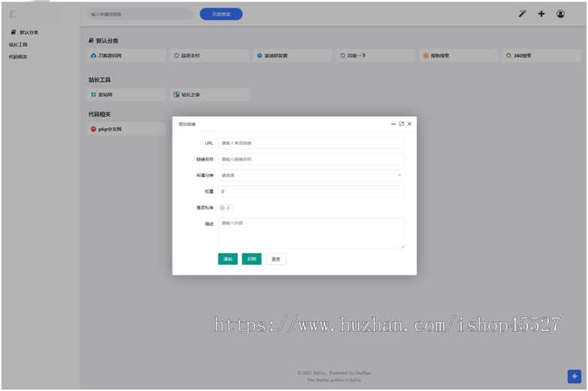The height and width of the screenshot is (391, 588).
Task: Open the 百度一下 link card
Action: pyautogui.click(x=375, y=56)
